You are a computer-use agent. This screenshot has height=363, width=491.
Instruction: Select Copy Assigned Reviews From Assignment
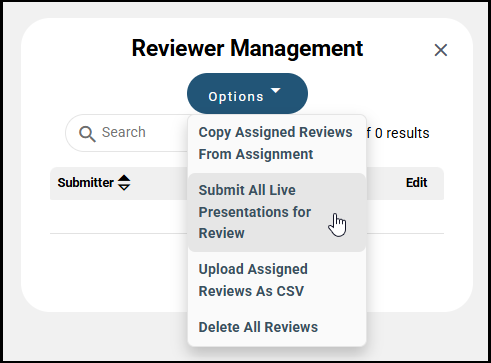(x=277, y=143)
